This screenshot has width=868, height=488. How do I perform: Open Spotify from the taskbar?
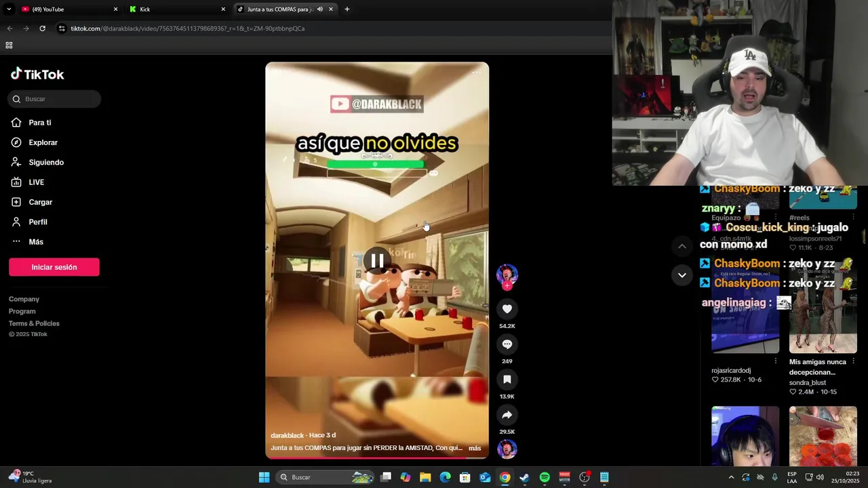(x=545, y=477)
